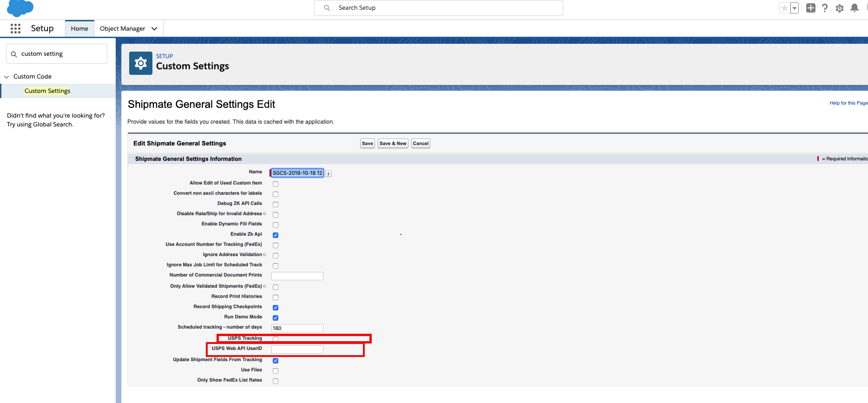Screen dimensions: 868x403
Task: Click the SETUP breadcrumb link
Action: coord(164,56)
